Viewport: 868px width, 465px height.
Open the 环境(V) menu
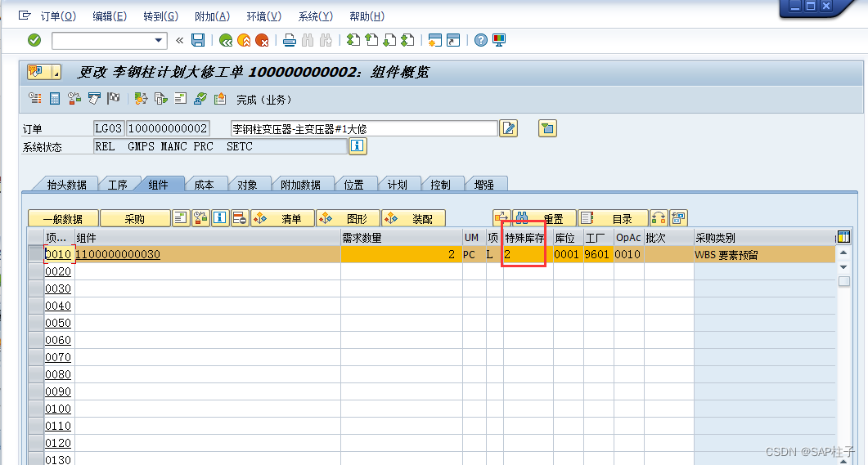click(x=264, y=16)
